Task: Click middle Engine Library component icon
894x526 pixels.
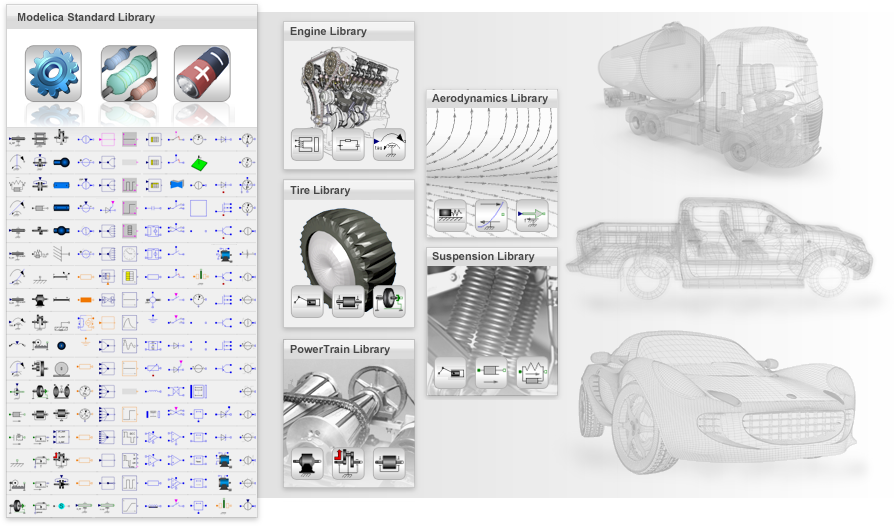Action: (348, 145)
